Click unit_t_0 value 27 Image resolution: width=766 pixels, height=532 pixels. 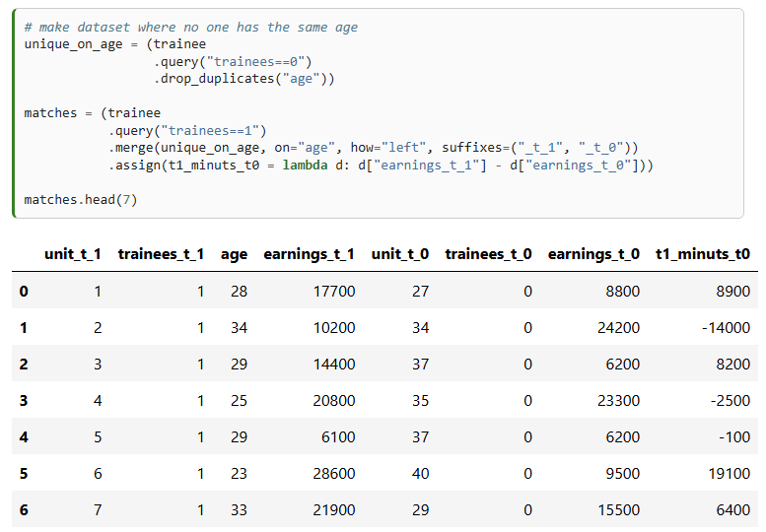[420, 292]
